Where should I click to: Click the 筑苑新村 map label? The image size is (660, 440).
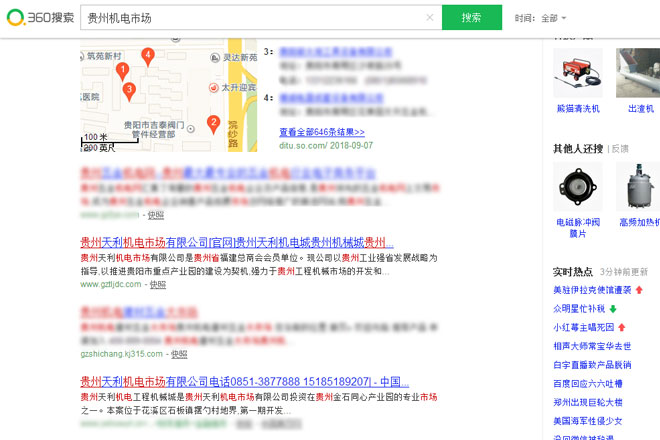(104, 56)
